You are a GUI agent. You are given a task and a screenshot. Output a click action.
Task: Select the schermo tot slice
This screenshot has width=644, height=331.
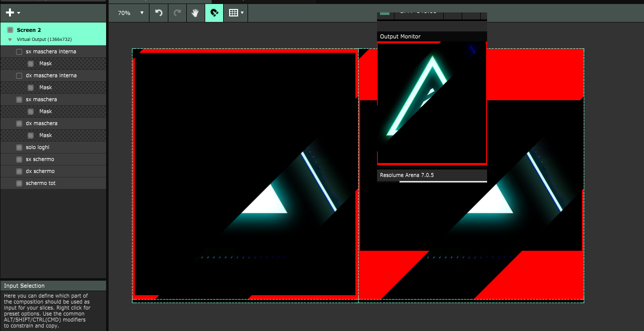point(41,183)
